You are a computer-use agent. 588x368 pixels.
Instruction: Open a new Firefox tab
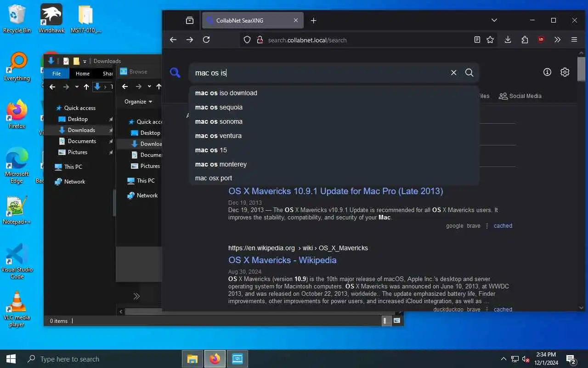coord(313,20)
